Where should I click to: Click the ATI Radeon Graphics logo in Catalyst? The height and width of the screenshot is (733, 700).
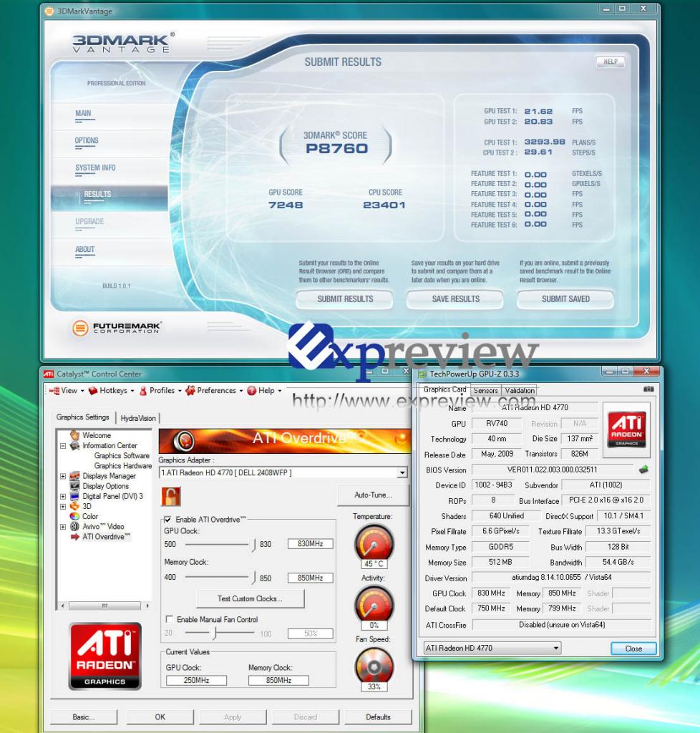click(x=104, y=656)
